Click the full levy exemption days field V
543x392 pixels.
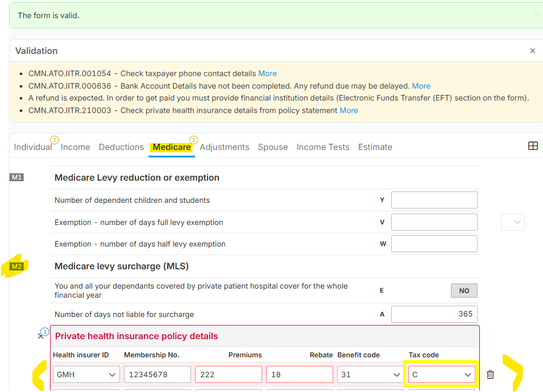[434, 222]
